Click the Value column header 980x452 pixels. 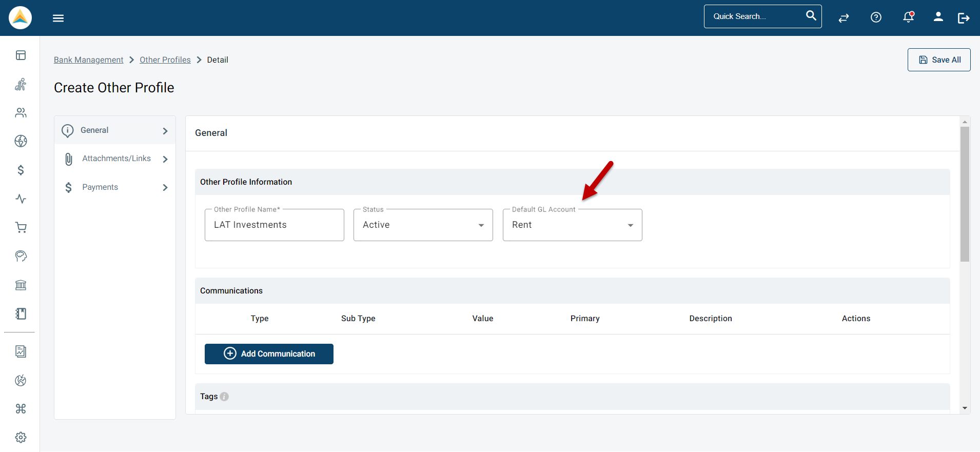(483, 319)
